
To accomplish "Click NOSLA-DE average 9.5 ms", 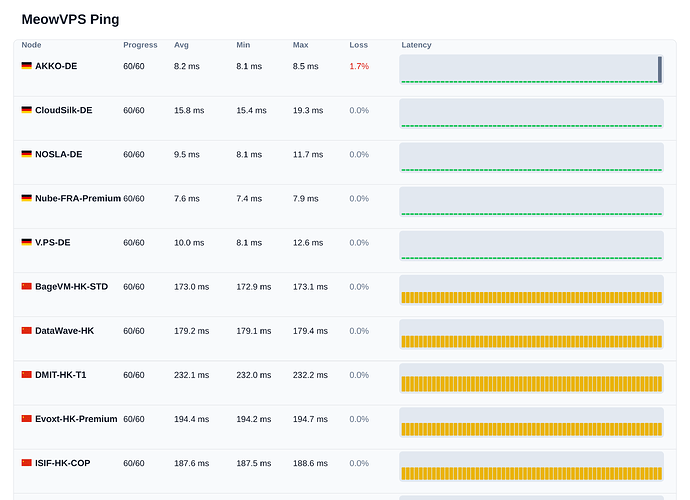I will [187, 154].
